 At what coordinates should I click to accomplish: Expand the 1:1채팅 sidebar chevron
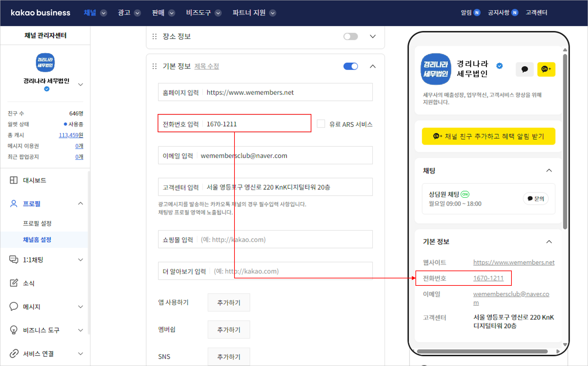coord(81,259)
